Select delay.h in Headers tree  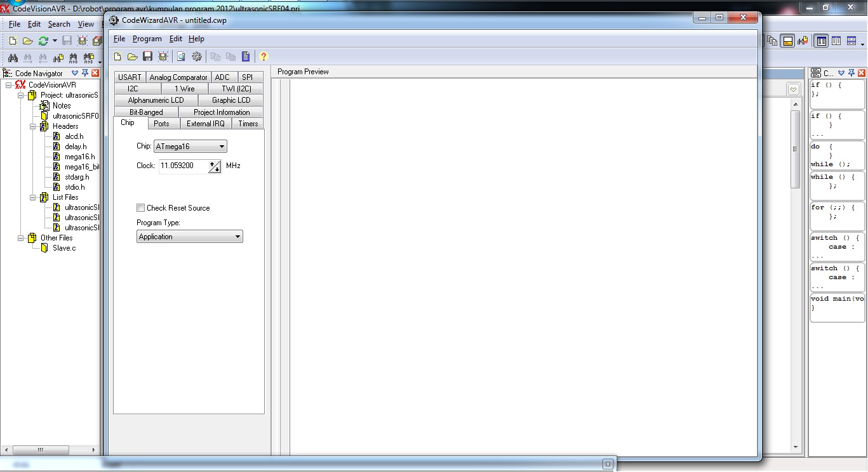click(x=76, y=147)
